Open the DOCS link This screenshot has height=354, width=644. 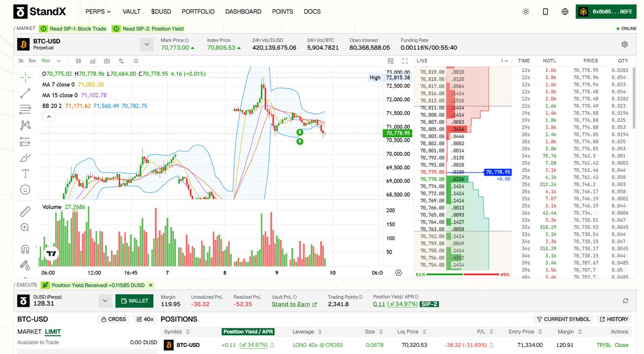tap(312, 11)
